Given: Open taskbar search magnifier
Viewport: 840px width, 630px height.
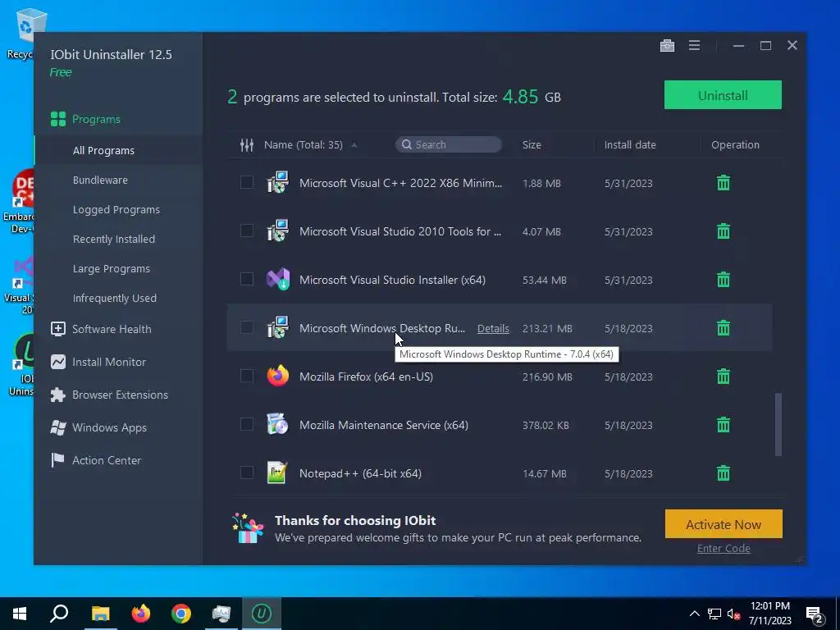Looking at the screenshot, I should 59,614.
